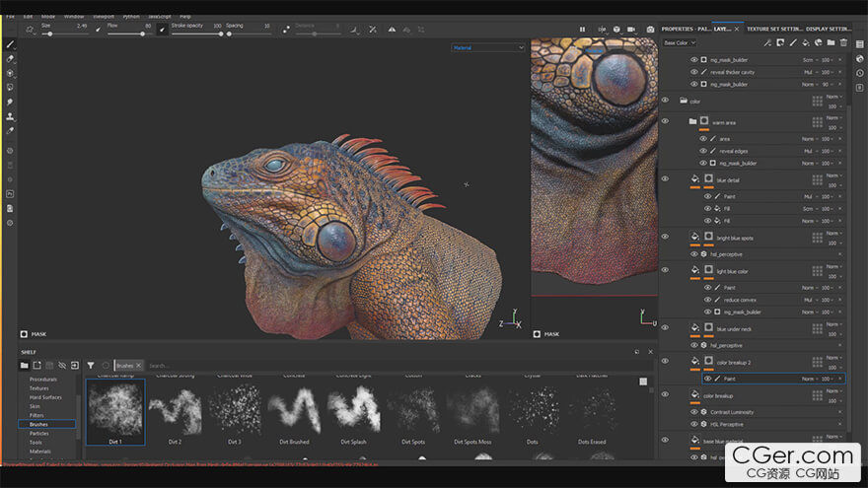The width and height of the screenshot is (868, 488).
Task: Open the File menu
Action: (11, 17)
